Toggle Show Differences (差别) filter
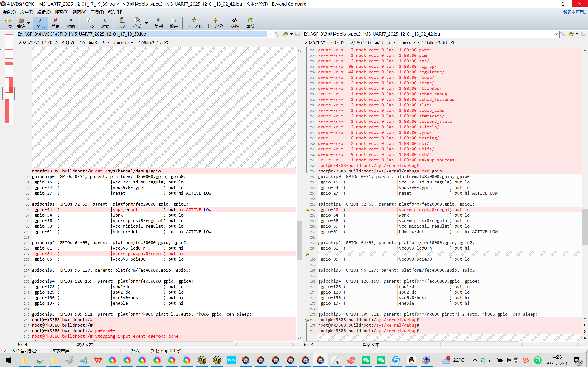Image resolution: width=588 pixels, height=367 pixels. point(55,23)
